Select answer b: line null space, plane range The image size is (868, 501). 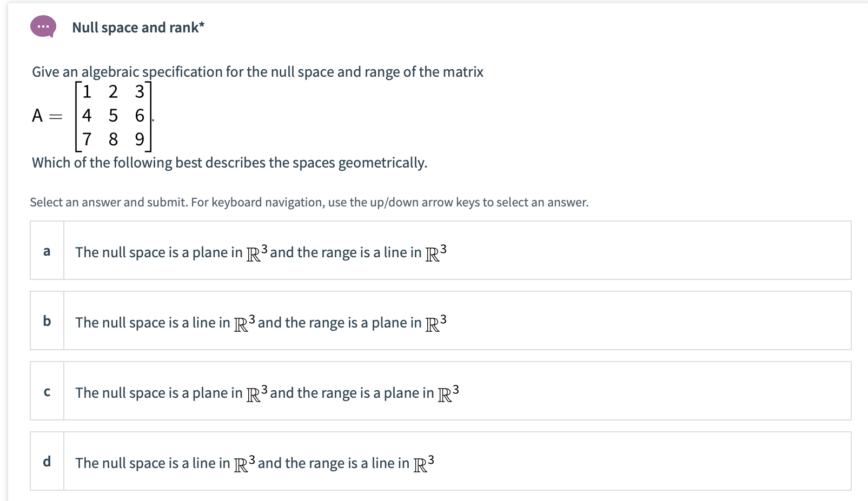(261, 323)
